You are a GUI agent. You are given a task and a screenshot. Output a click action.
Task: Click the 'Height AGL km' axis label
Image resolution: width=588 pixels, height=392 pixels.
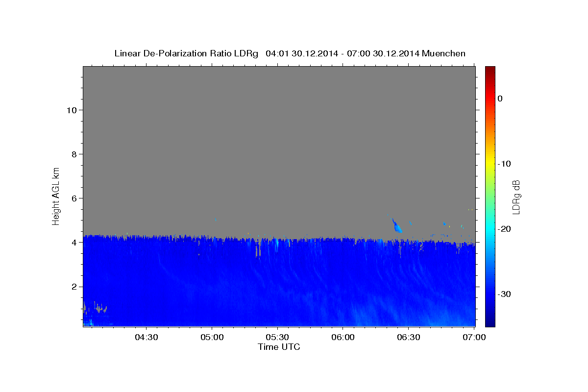tap(56, 196)
